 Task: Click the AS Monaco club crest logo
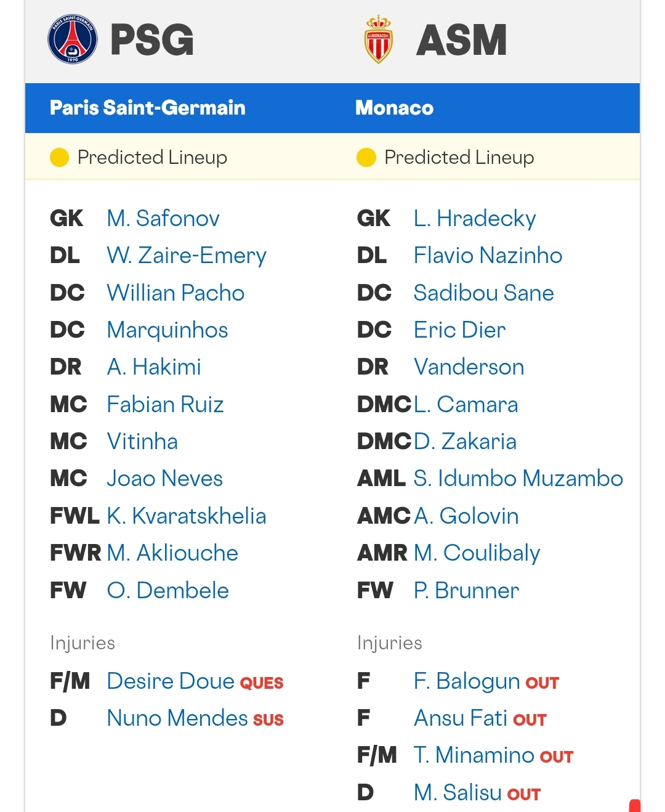tap(379, 39)
